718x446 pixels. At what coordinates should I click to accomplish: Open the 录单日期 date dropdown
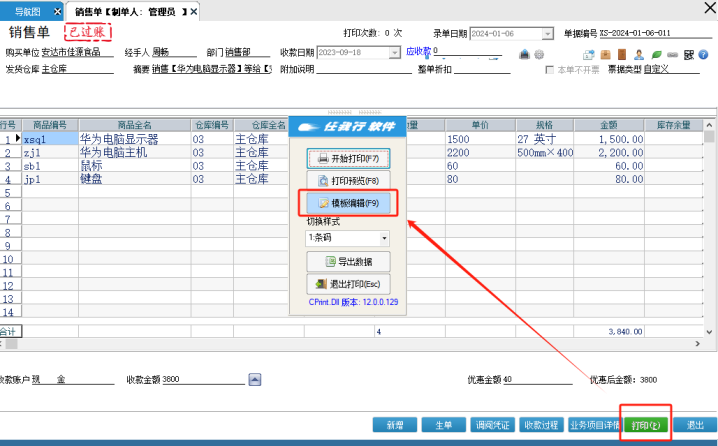[x=548, y=34]
